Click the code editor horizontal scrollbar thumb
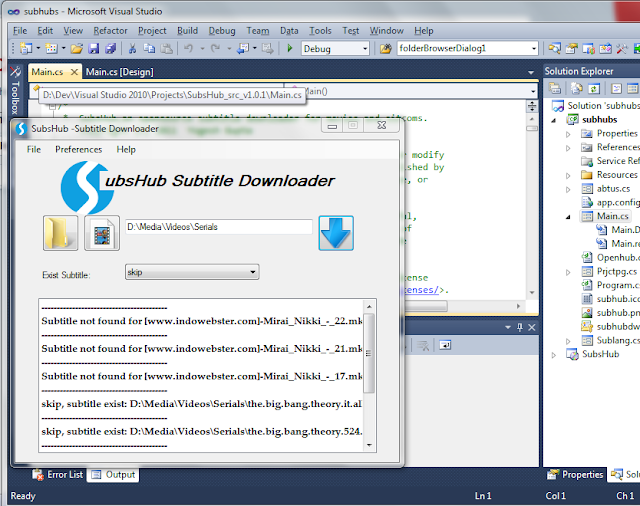640x506 pixels. pos(425,306)
